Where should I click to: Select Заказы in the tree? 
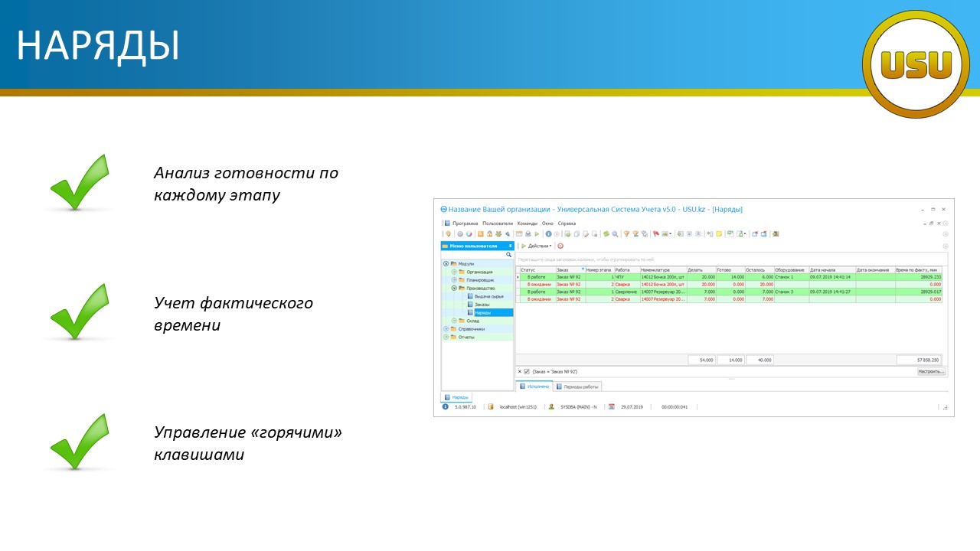coord(482,305)
